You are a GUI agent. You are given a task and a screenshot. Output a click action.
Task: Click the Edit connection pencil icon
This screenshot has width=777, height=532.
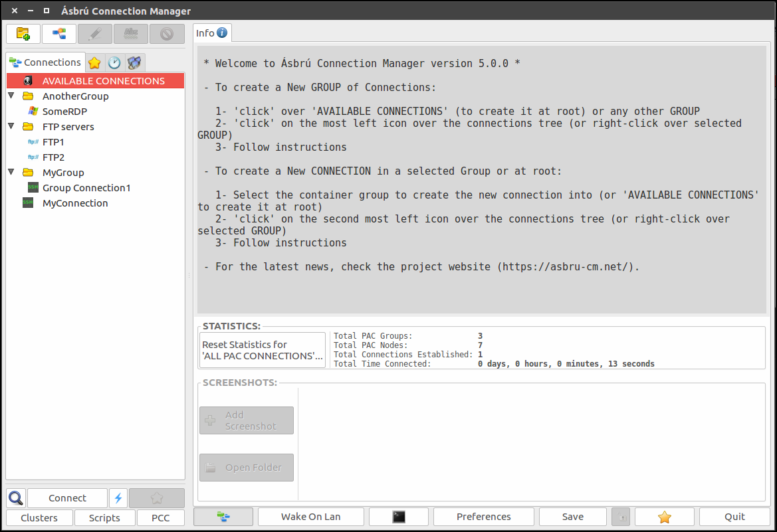coord(94,34)
